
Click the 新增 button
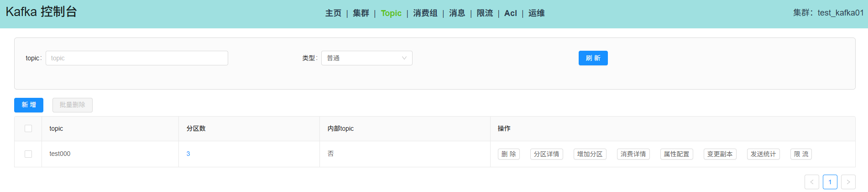click(29, 105)
